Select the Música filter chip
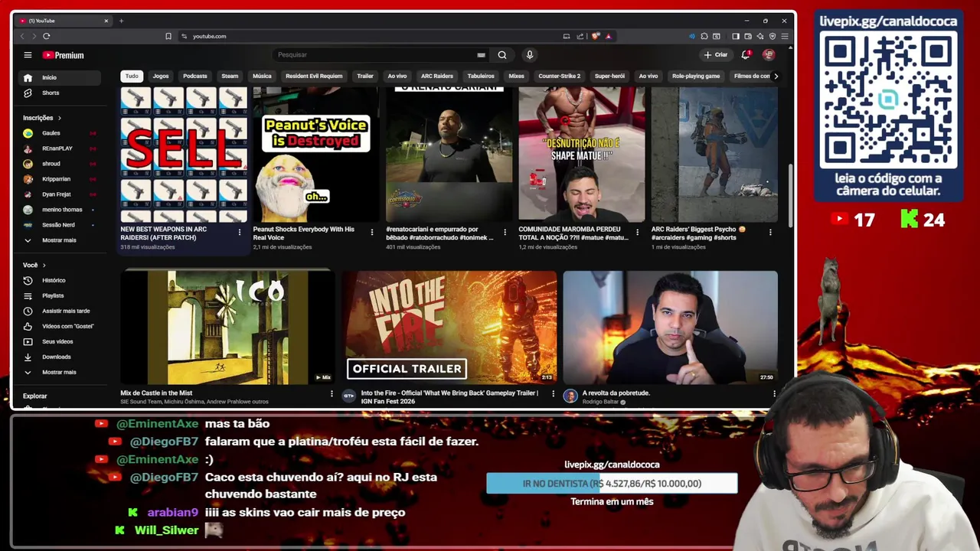 [x=262, y=76]
